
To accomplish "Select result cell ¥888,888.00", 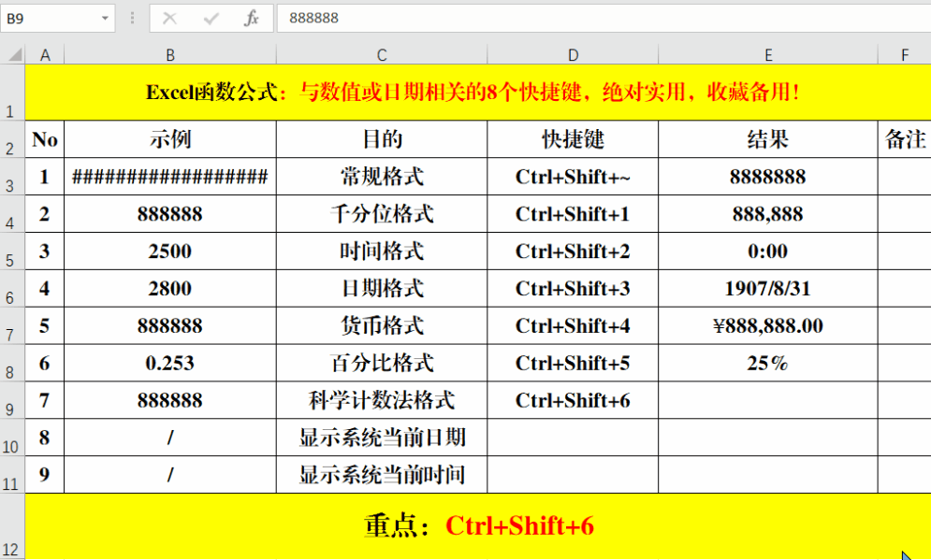I will pos(768,325).
